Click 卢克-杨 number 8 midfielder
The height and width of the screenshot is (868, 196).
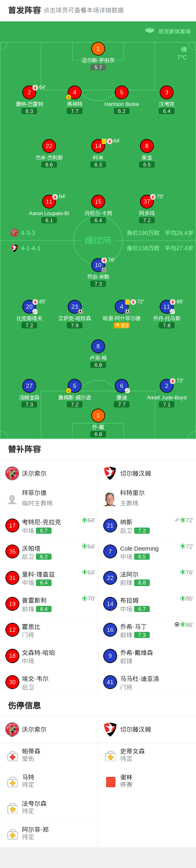coord(98,346)
